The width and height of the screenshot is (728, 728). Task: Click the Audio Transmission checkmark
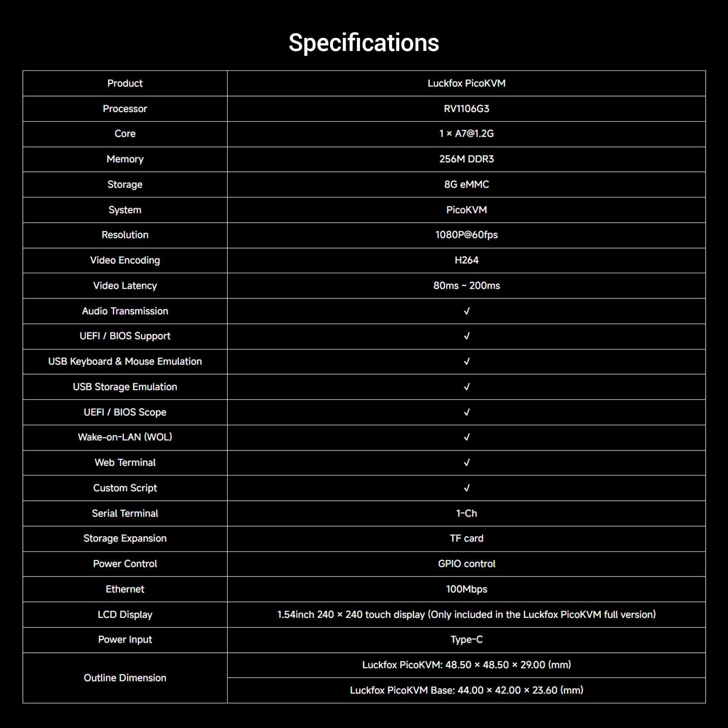(466, 311)
